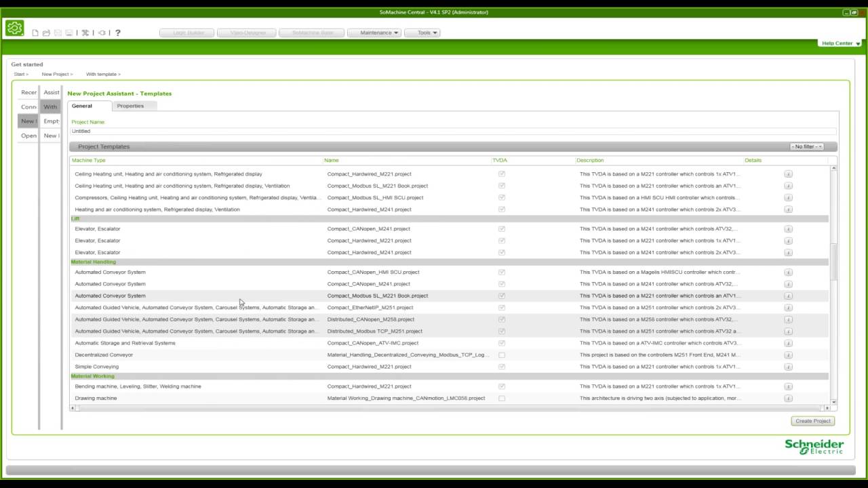The image size is (868, 488).
Task: Select Open in the left sidebar
Action: [28, 136]
